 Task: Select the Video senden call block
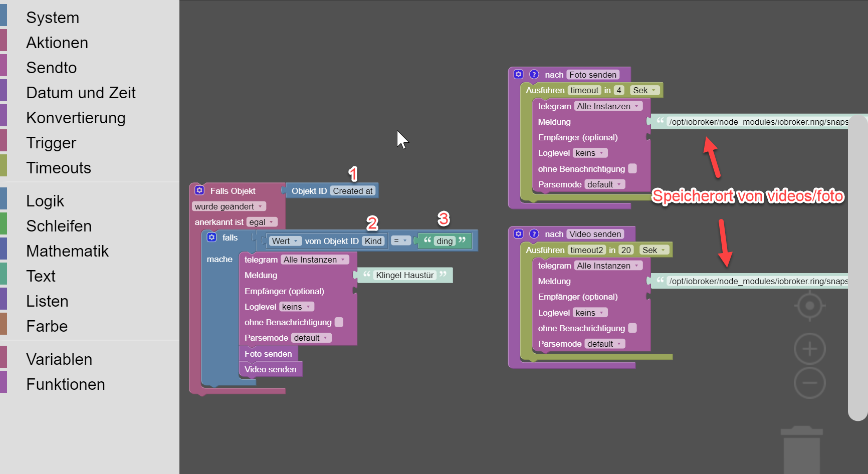click(x=271, y=369)
